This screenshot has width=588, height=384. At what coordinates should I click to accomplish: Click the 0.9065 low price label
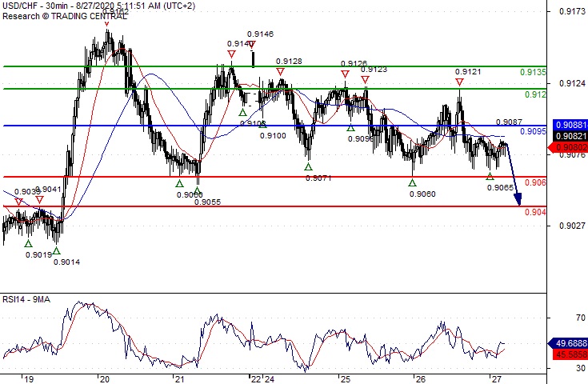(500, 187)
